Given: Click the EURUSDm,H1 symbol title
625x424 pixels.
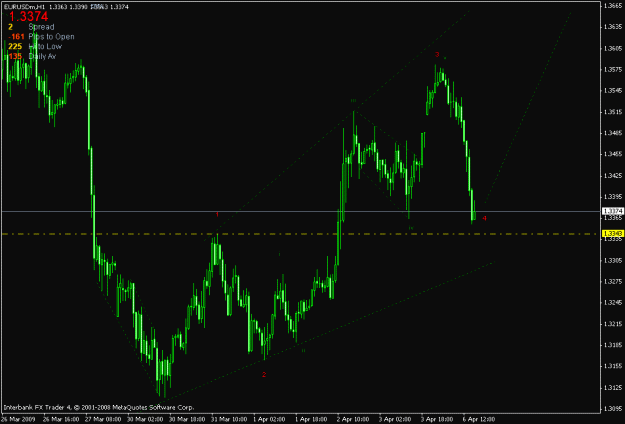Looking at the screenshot, I should 23,7.
